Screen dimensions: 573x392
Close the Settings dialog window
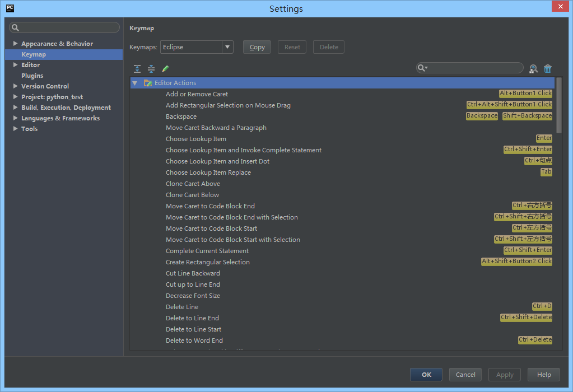560,6
